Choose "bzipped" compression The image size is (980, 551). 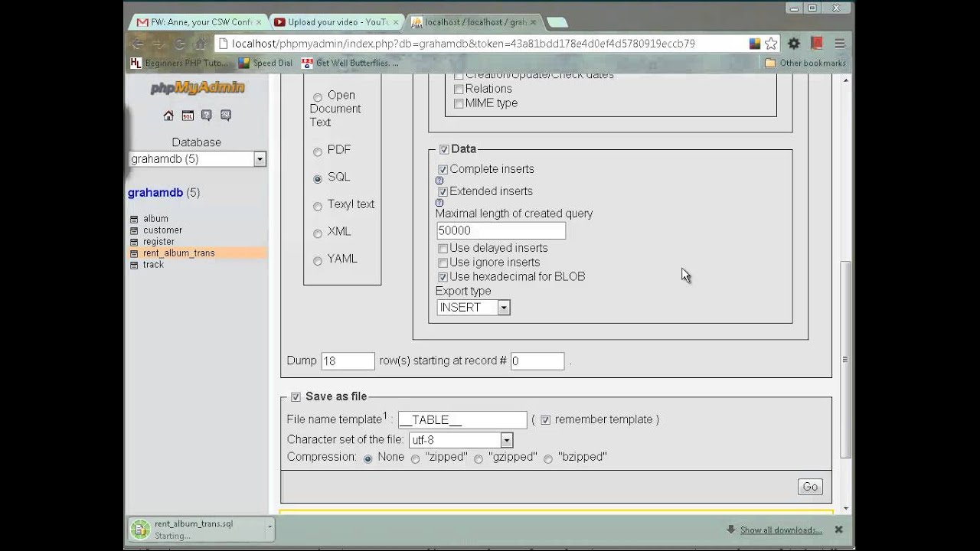coord(548,459)
